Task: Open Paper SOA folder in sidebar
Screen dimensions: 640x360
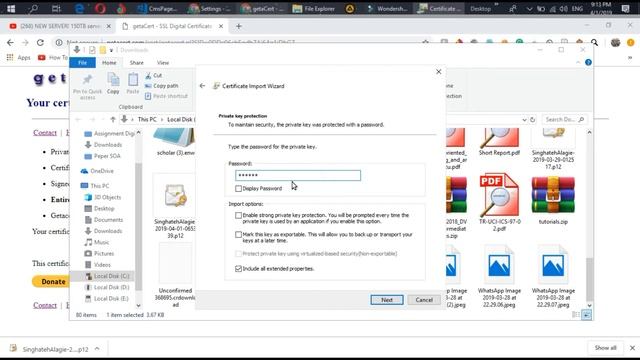Action: coord(102,156)
